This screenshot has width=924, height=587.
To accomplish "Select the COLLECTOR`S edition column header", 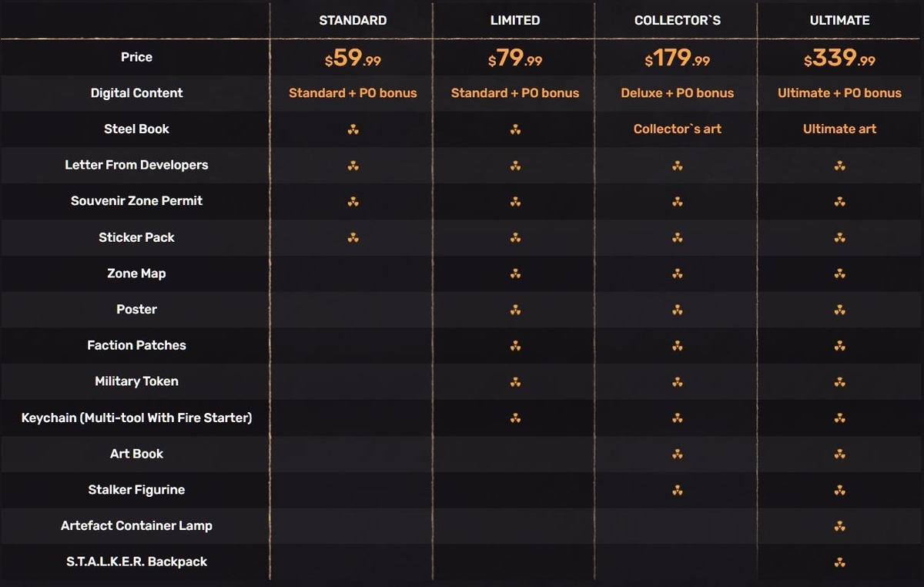I will (x=678, y=20).
